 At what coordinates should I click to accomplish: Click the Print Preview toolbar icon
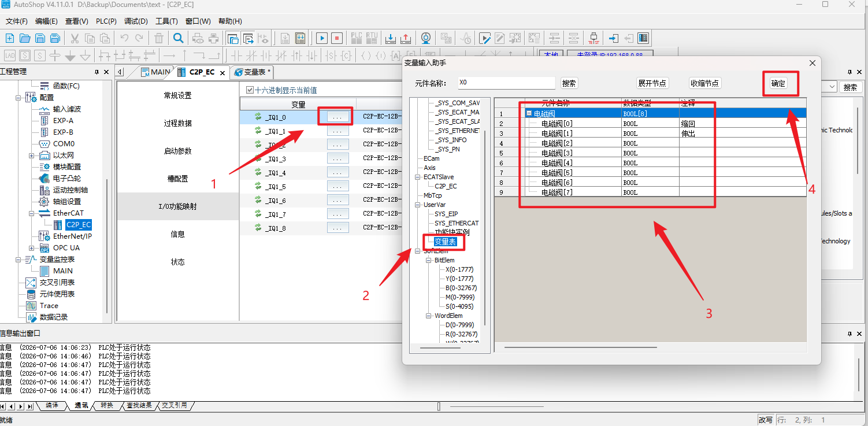click(198, 39)
